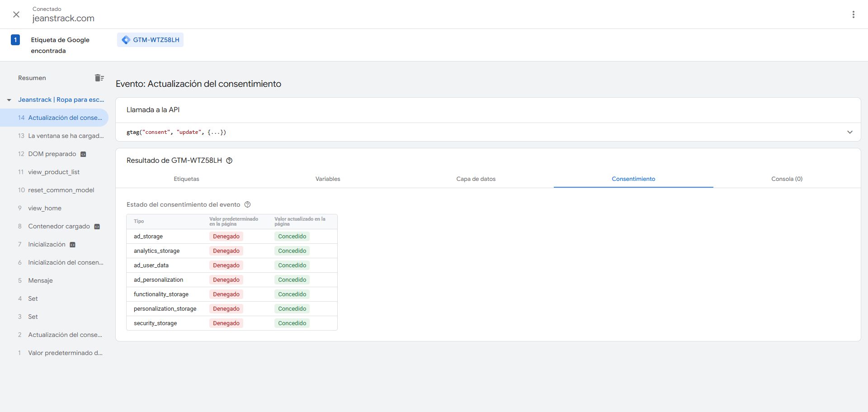Click the help icon beside Resultado de GTM-WTZ58LH
This screenshot has width=868, height=412.
229,161
